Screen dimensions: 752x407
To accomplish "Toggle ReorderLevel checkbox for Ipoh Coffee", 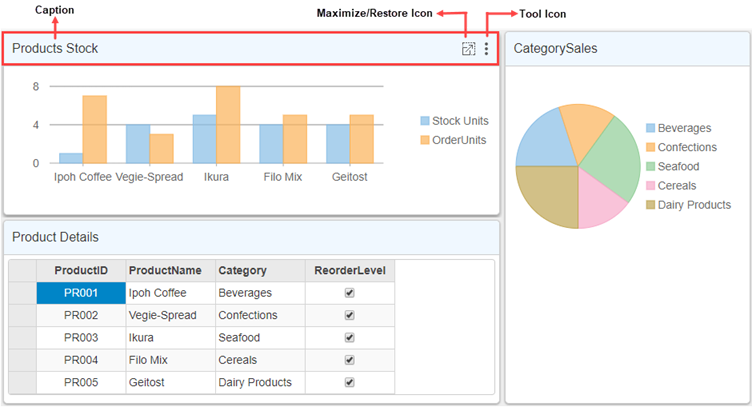I will [349, 293].
